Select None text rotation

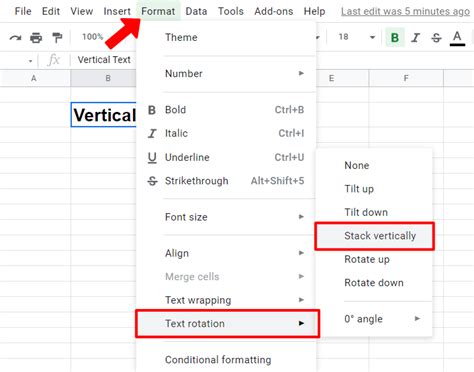point(374,165)
